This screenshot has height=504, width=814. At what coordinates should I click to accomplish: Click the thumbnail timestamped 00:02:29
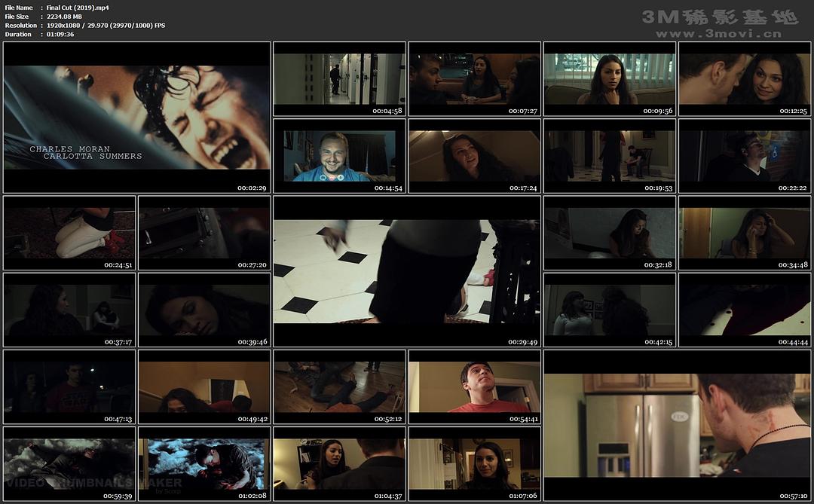[x=136, y=118]
